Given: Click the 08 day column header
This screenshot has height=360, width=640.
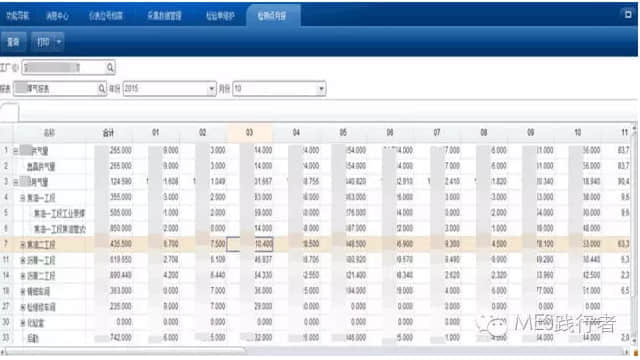Looking at the screenshot, I should (484, 133).
